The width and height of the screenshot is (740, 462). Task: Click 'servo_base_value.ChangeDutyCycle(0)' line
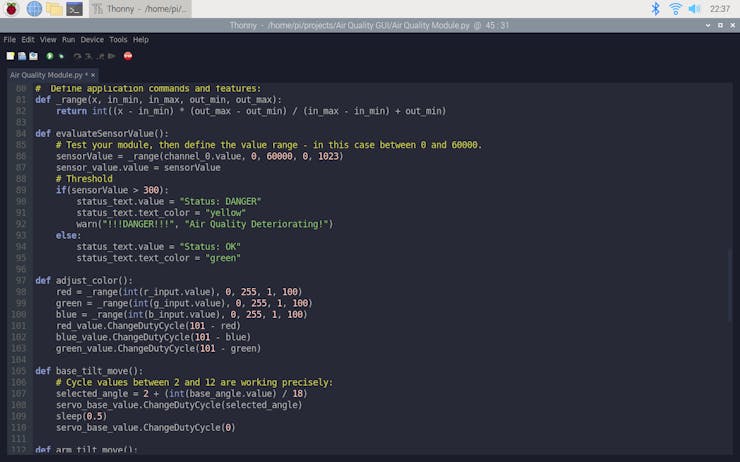pyautogui.click(x=145, y=428)
